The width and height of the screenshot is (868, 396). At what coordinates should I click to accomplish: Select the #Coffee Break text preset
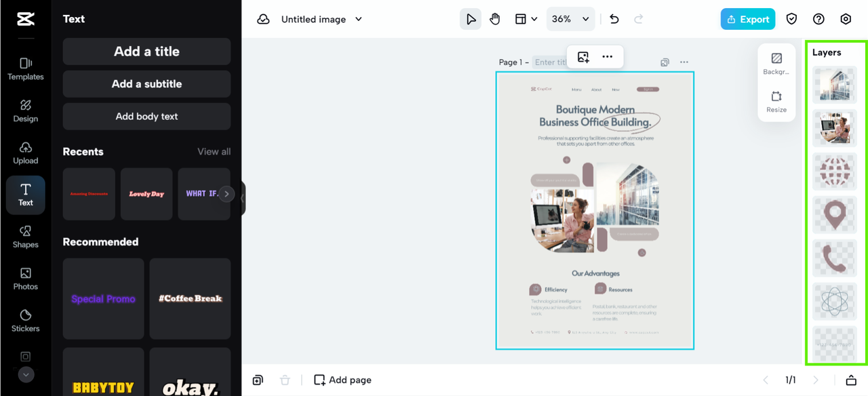coord(190,298)
